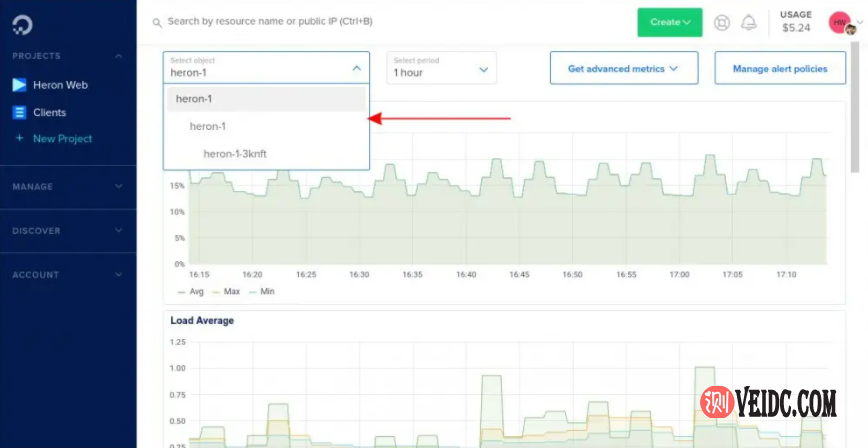Open the Select period dropdown
This screenshot has height=448, width=868.
point(441,68)
